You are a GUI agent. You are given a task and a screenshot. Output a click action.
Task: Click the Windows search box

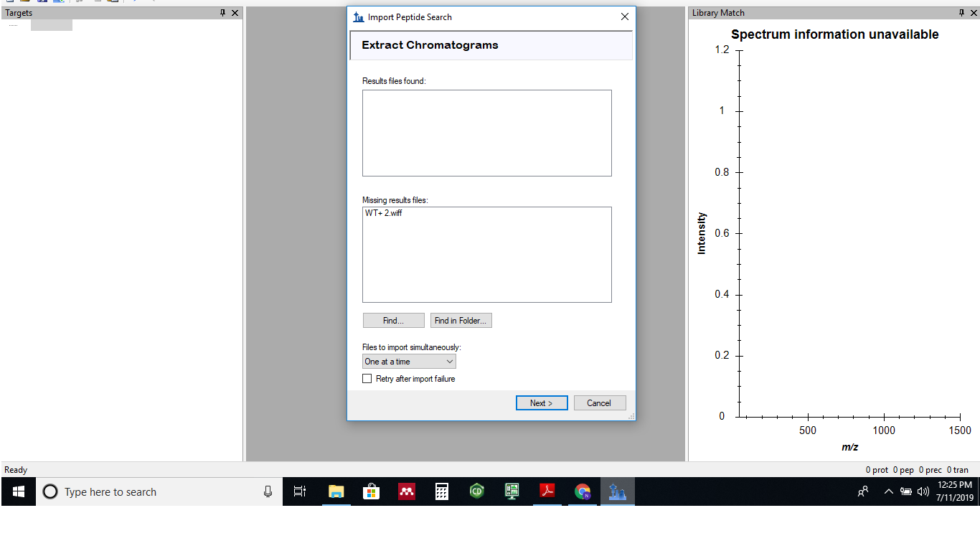pyautogui.click(x=158, y=491)
